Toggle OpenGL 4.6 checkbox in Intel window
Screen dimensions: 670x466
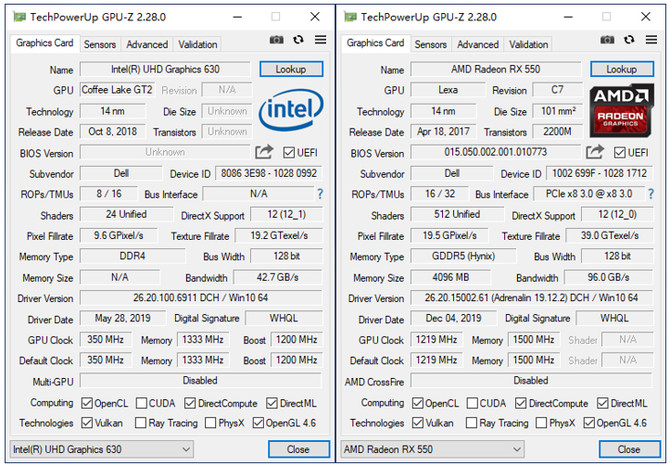pos(258,423)
